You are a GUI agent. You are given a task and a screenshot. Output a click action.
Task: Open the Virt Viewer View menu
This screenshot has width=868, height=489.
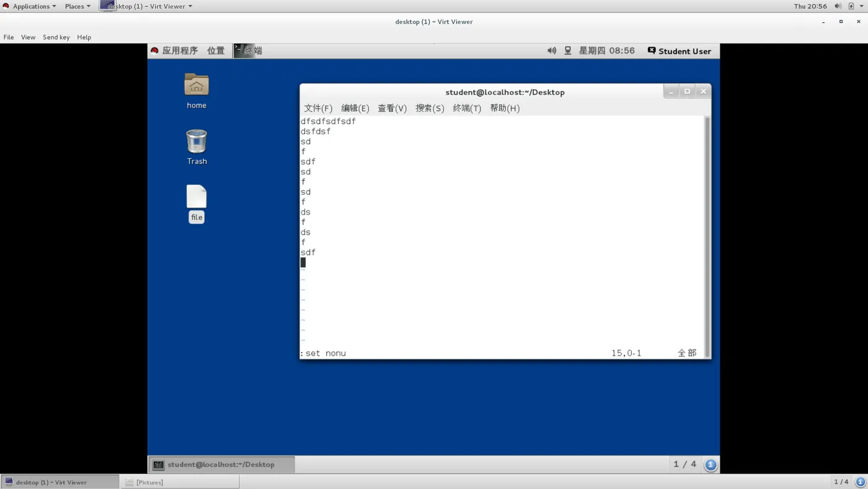click(28, 37)
